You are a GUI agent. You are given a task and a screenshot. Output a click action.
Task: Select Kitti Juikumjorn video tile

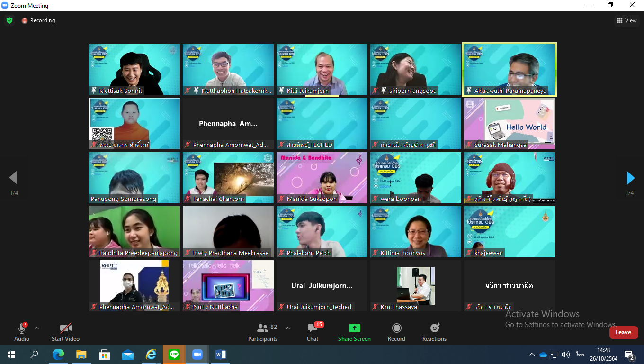pyautogui.click(x=322, y=70)
